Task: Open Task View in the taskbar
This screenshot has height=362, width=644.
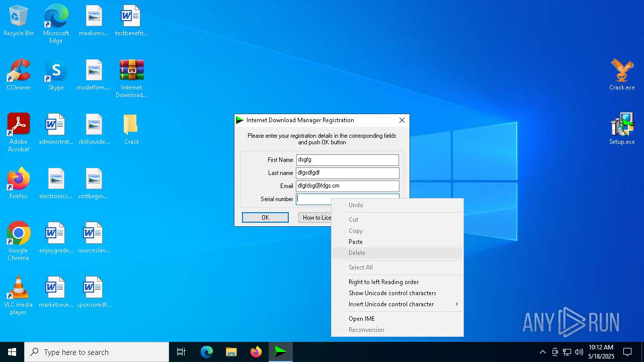Action: coord(181,352)
